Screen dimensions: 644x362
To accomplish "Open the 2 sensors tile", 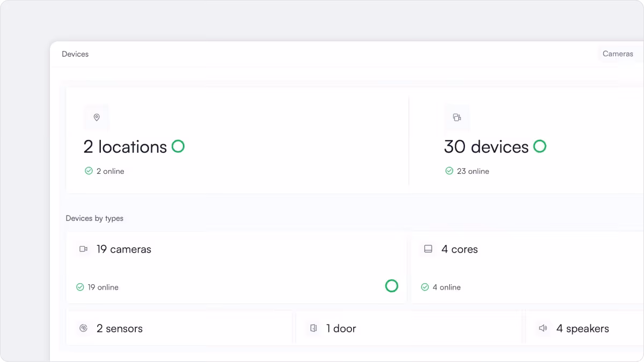I will [179, 328].
